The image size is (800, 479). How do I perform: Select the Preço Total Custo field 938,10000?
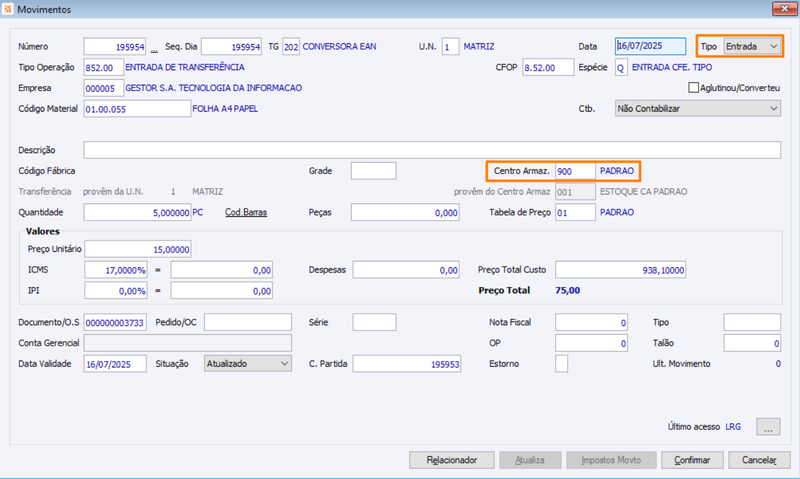[x=620, y=270]
